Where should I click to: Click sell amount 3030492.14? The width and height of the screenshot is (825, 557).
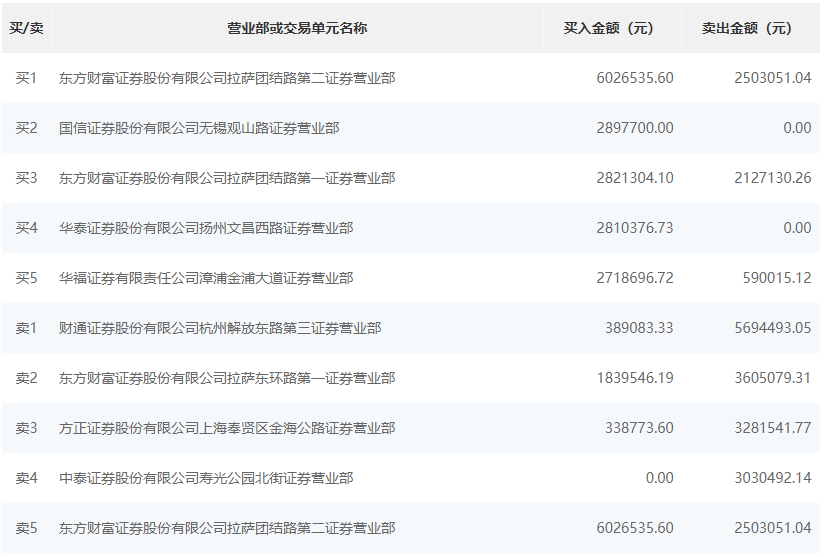point(772,478)
